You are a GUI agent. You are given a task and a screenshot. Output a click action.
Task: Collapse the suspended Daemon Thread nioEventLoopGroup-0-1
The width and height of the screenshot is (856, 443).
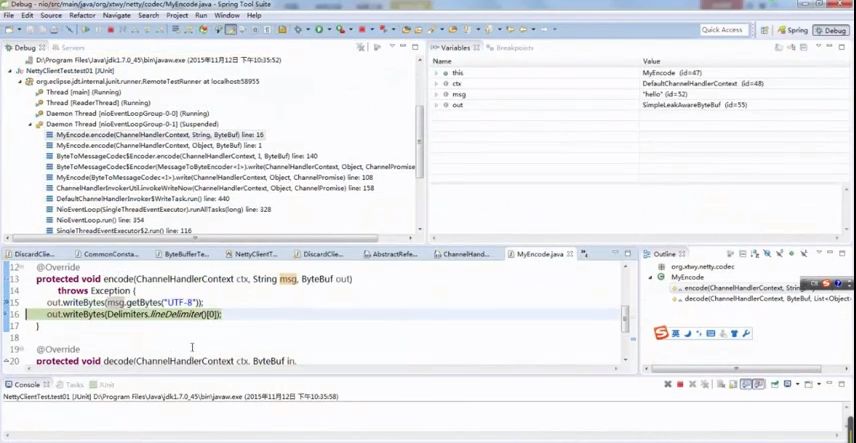tap(29, 124)
